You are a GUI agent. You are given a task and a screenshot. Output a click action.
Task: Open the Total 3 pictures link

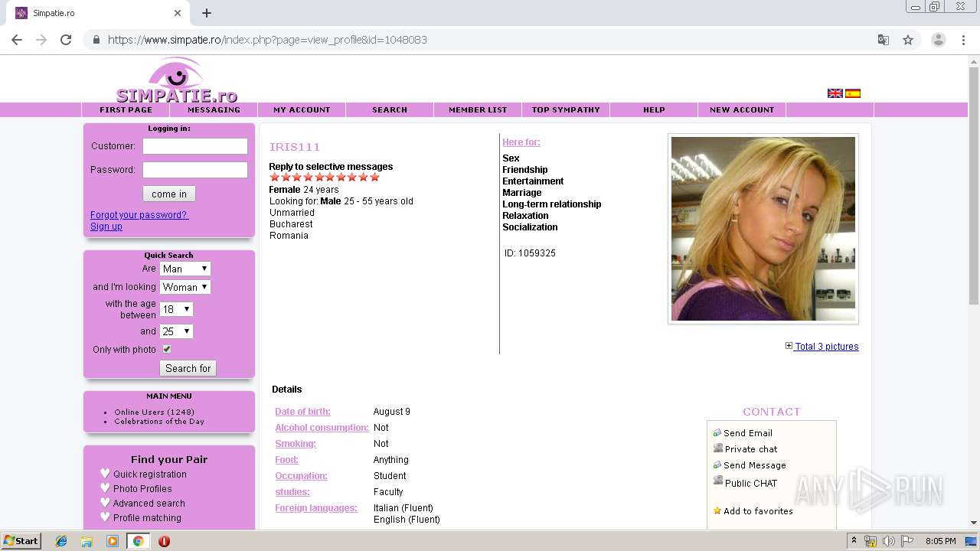click(827, 347)
